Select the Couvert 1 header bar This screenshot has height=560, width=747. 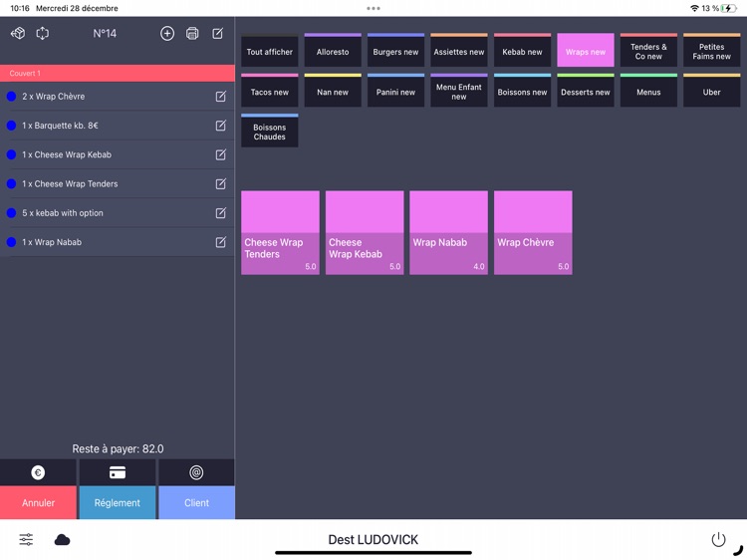pos(118,73)
